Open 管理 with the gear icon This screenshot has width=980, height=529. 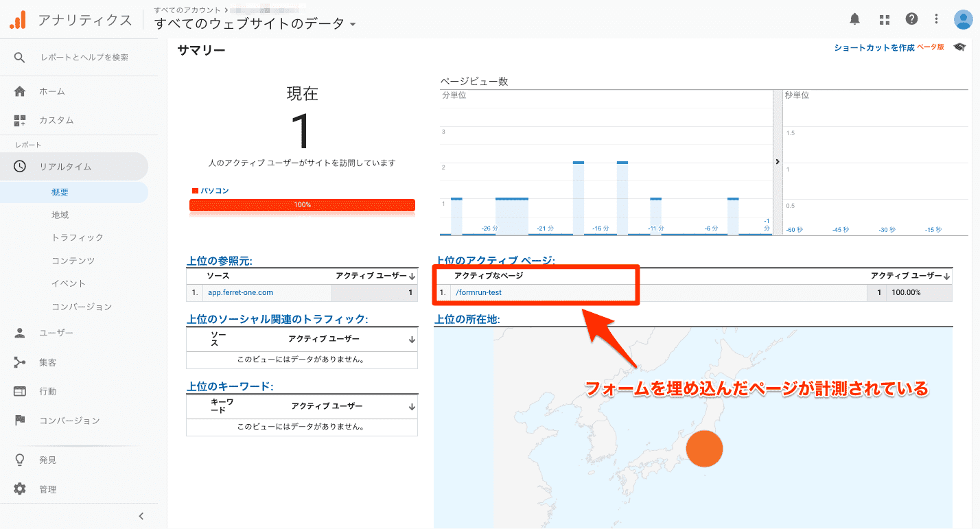[47, 489]
